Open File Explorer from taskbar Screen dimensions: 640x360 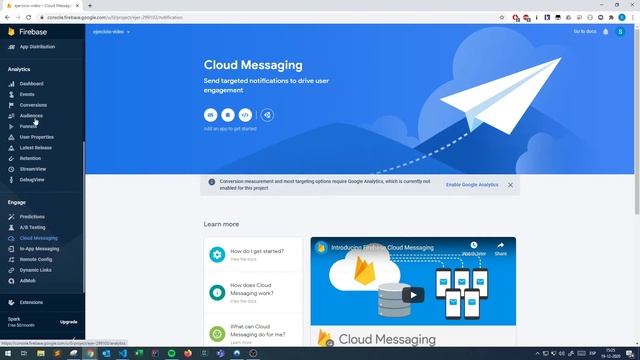[41, 353]
